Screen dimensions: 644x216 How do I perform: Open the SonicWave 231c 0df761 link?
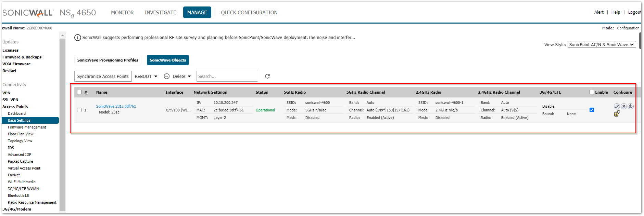pos(116,106)
